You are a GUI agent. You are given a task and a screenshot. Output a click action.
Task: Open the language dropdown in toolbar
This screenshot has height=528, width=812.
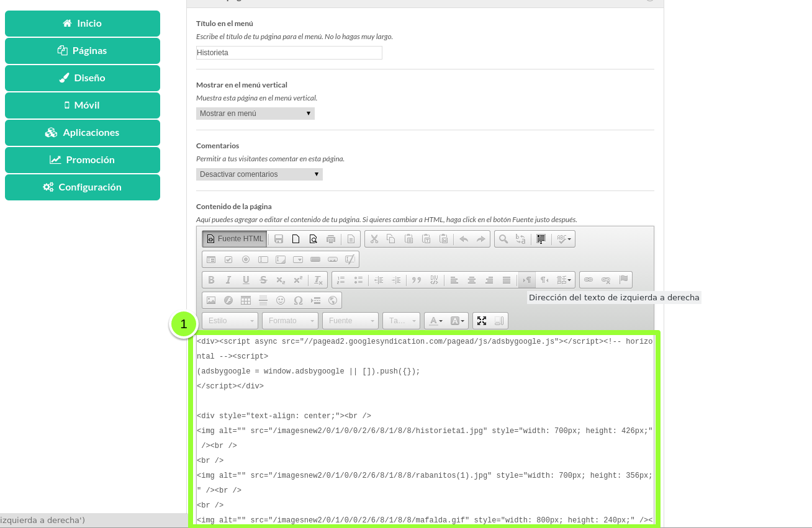coord(564,280)
